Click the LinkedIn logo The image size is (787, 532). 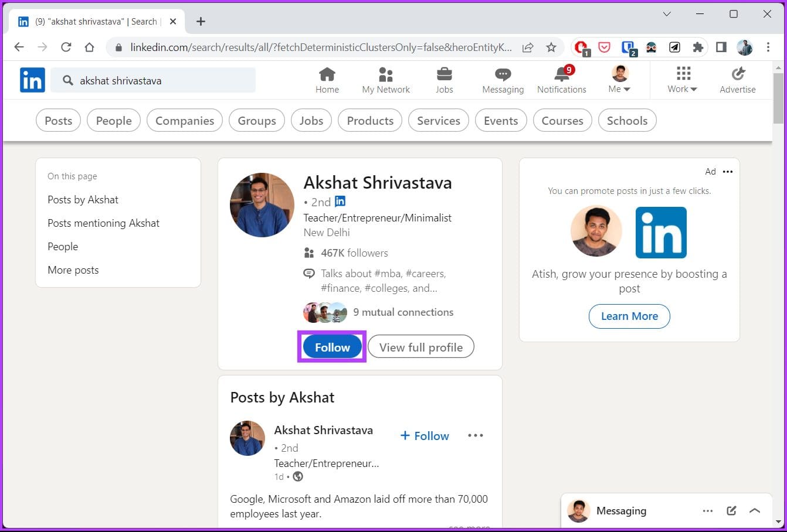point(32,80)
